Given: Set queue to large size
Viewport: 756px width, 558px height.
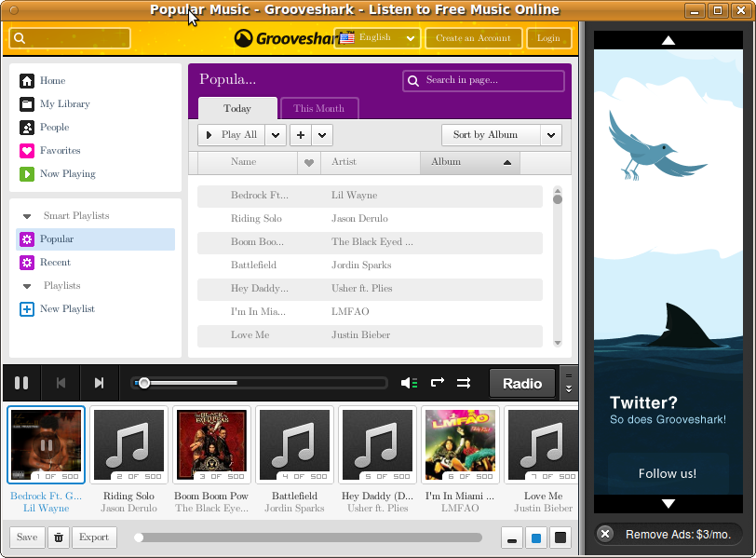Looking at the screenshot, I should (560, 538).
